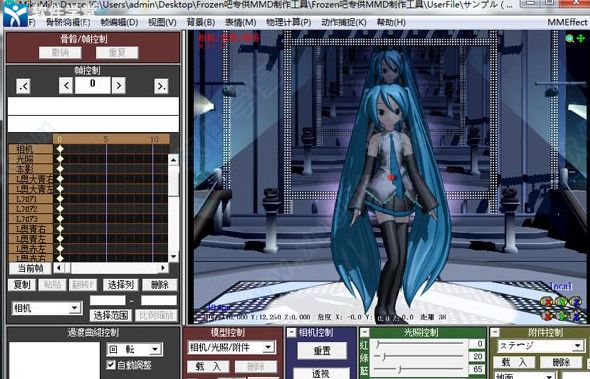Click the range end input field
This screenshot has height=379, width=590.
(159, 300)
